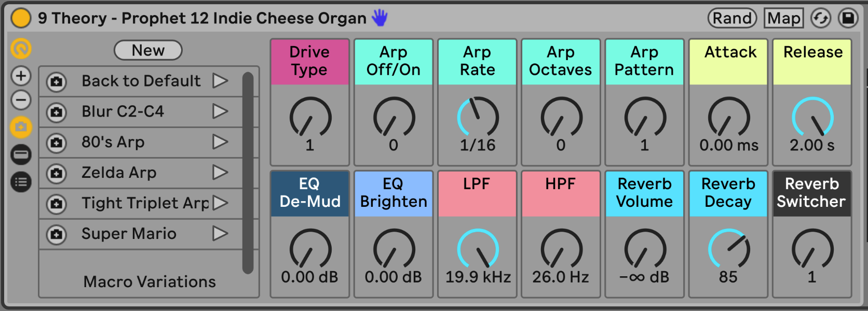868x311 pixels.
Task: Select the Arp Rate macro label
Action: point(477,62)
